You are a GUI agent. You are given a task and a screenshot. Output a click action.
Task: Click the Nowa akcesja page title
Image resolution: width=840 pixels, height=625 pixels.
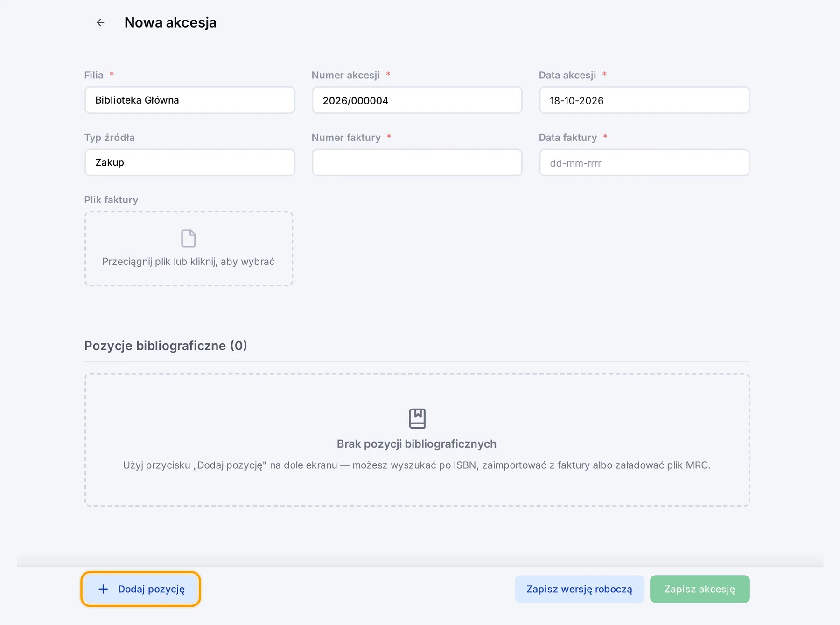pos(170,22)
